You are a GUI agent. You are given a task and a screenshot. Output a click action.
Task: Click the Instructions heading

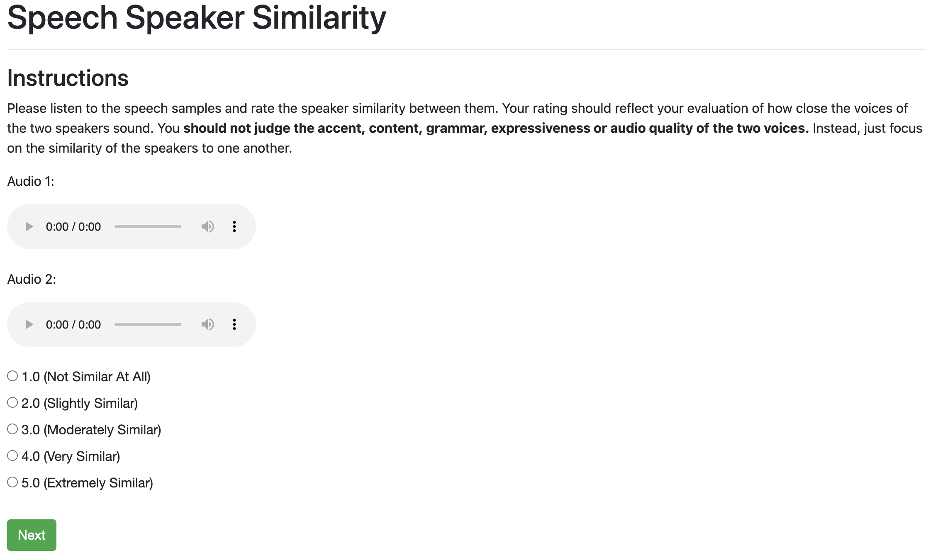point(68,78)
